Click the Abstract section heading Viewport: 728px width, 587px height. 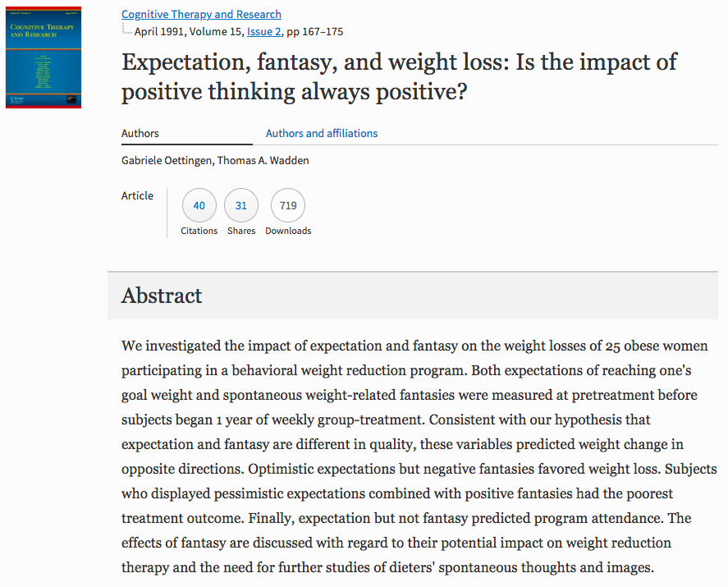(162, 296)
